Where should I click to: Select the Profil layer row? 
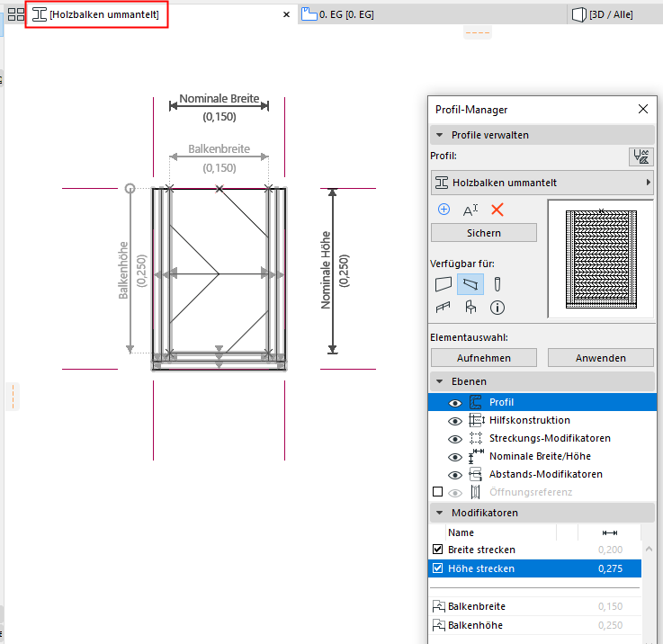click(542, 402)
